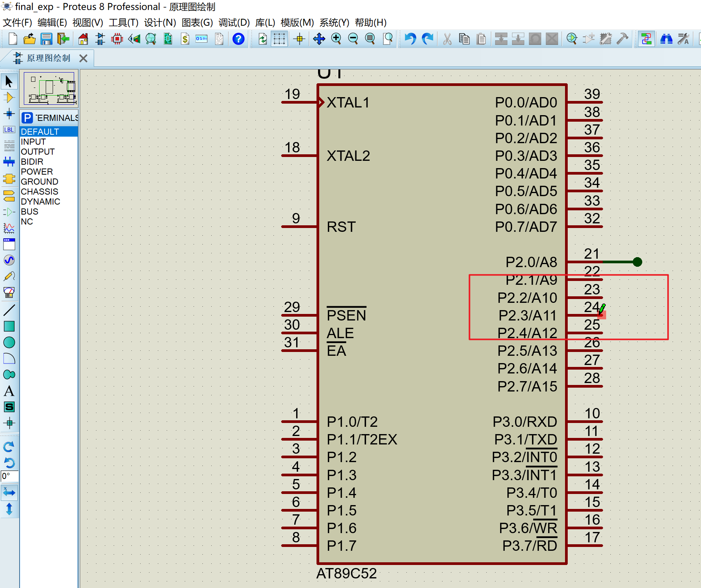Select the 2D Text (A) tool

pos(9,391)
